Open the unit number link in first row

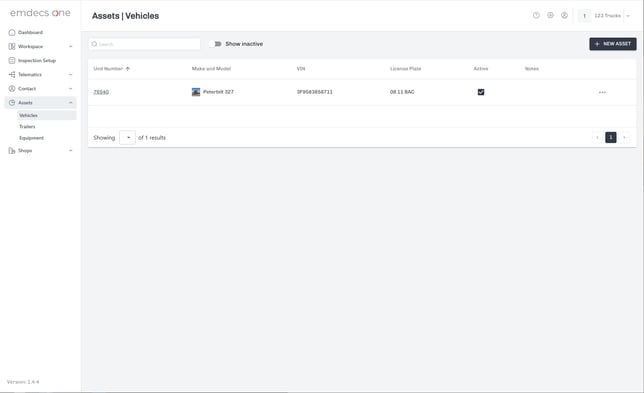coord(101,92)
